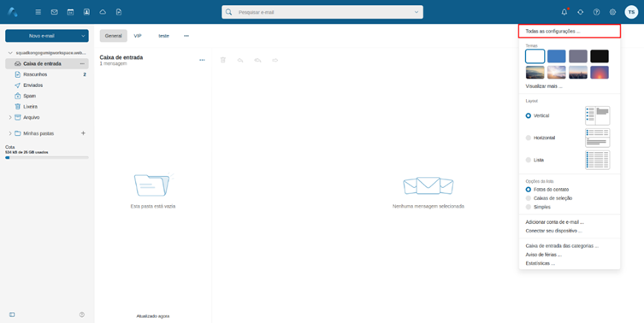Open the cloud drive icon
This screenshot has width=644, height=323.
103,12
